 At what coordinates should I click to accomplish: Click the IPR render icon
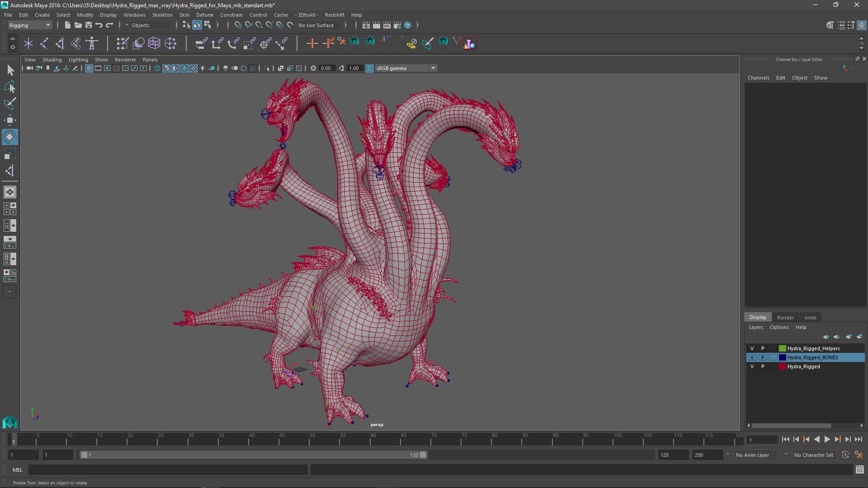(387, 25)
